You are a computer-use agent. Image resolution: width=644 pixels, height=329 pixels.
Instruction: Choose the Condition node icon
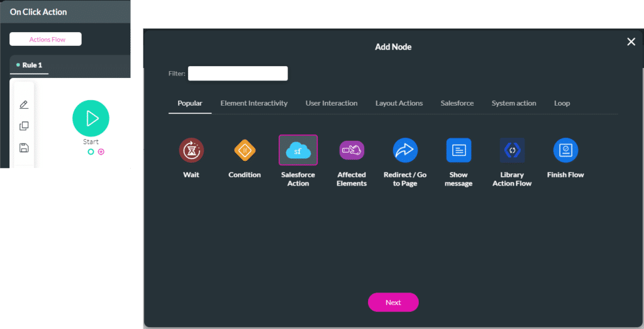coord(245,150)
